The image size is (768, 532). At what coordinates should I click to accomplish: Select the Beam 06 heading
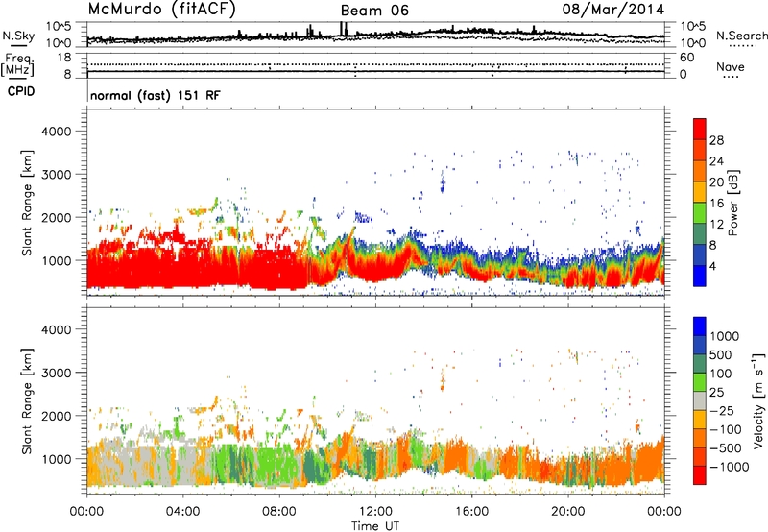(x=374, y=11)
